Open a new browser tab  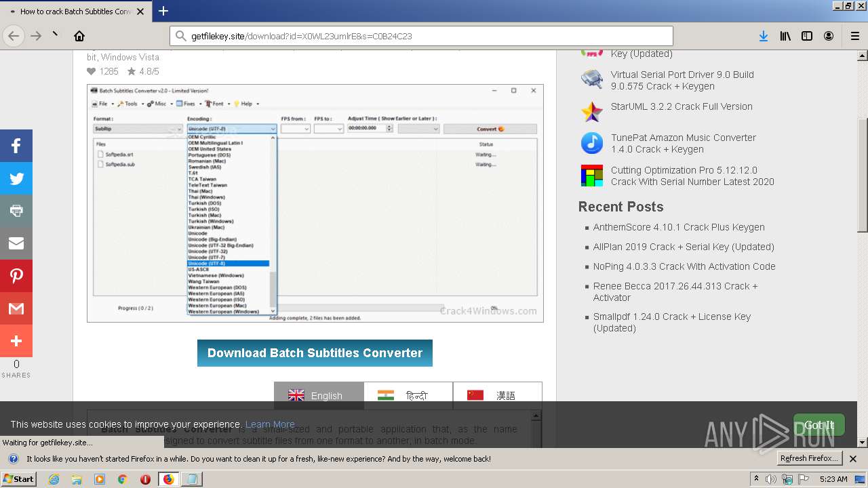(x=163, y=11)
